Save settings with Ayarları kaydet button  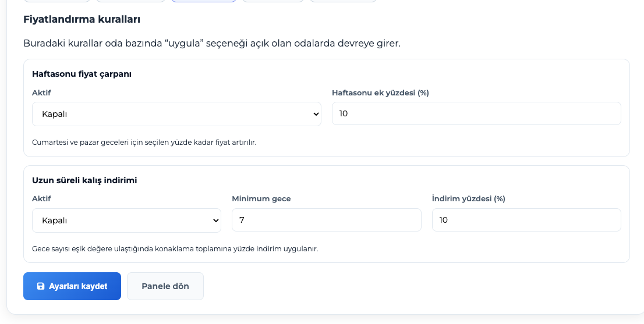pos(72,286)
